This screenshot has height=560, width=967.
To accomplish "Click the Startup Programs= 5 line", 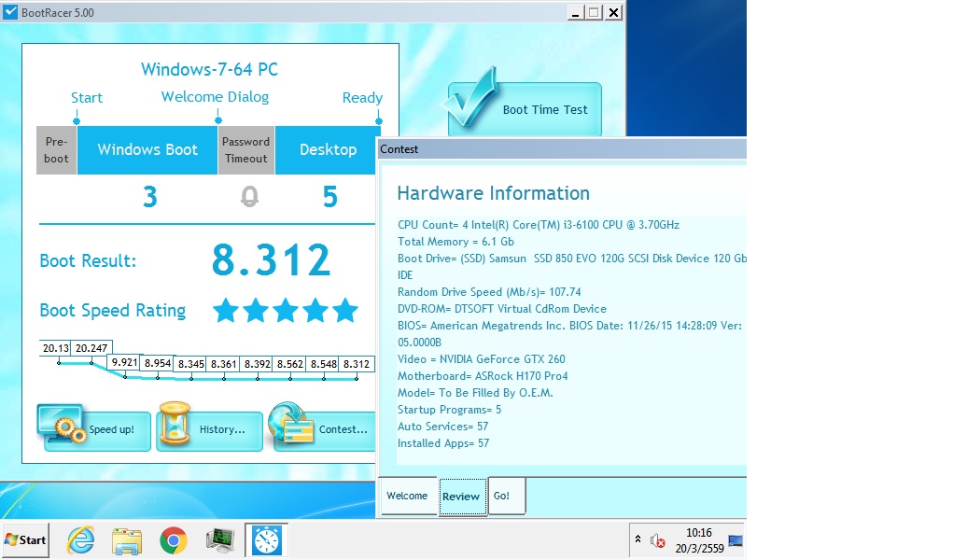I will (449, 410).
